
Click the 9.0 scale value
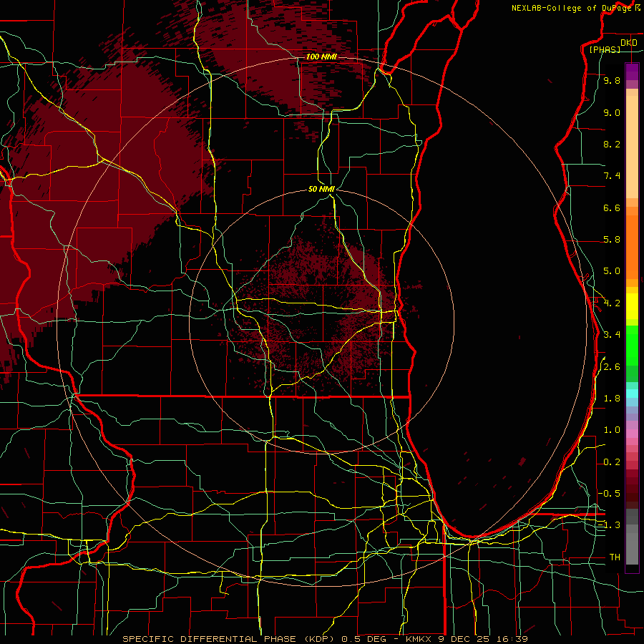(x=612, y=112)
